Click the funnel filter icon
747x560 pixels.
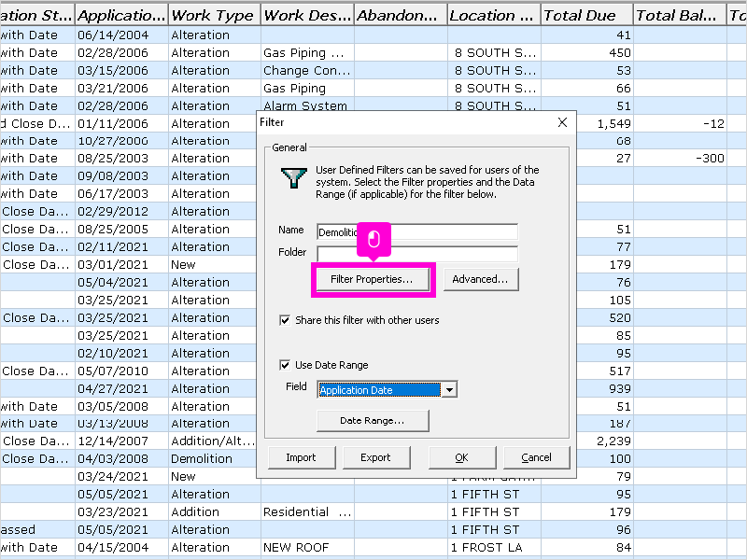tap(294, 178)
